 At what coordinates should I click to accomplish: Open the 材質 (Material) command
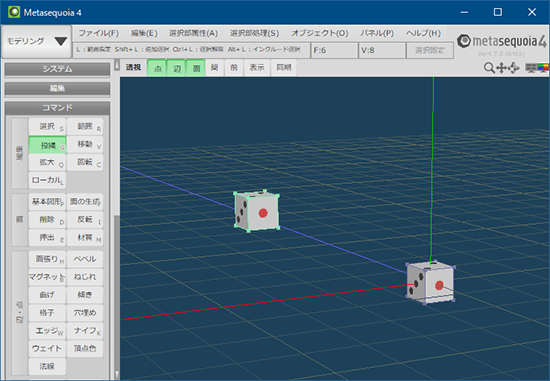(85, 238)
